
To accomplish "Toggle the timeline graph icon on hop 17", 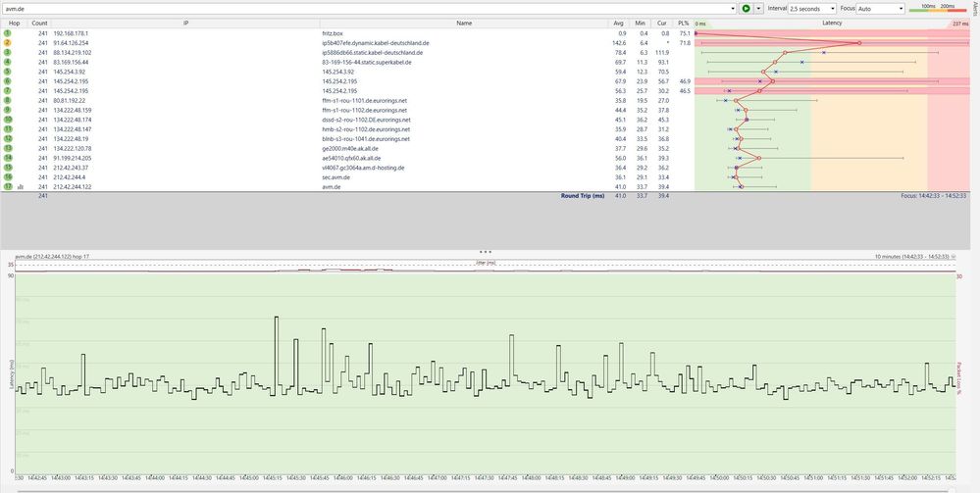I will (x=21, y=187).
